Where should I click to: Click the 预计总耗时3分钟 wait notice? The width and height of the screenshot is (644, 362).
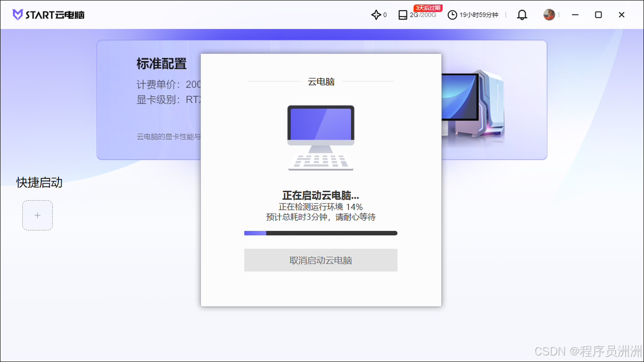320,217
